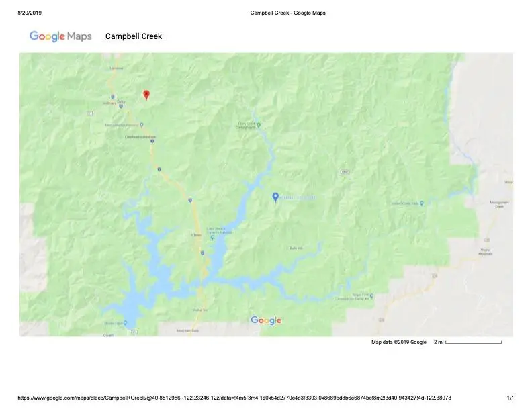Click the Delta town label
Viewport: 532px width, 411px height.
pos(121,101)
